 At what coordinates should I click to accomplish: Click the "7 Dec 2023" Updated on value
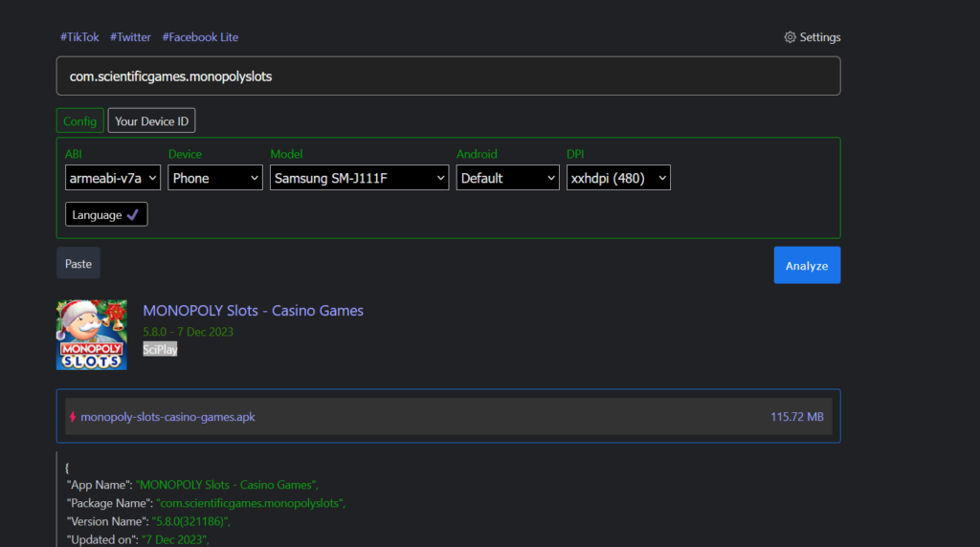(175, 539)
